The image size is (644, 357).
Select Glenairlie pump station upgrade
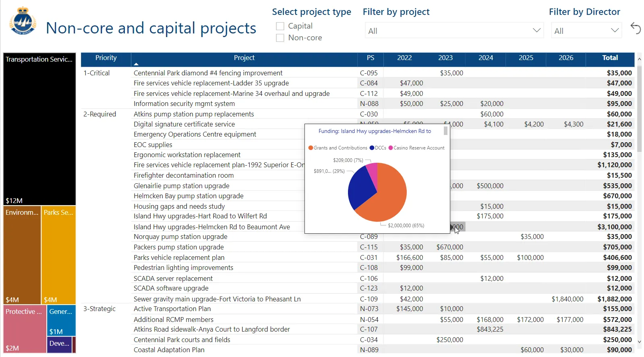pyautogui.click(x=181, y=186)
